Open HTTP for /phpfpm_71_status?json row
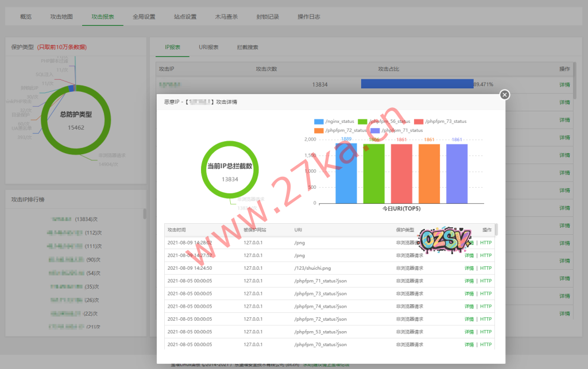 tap(486, 281)
